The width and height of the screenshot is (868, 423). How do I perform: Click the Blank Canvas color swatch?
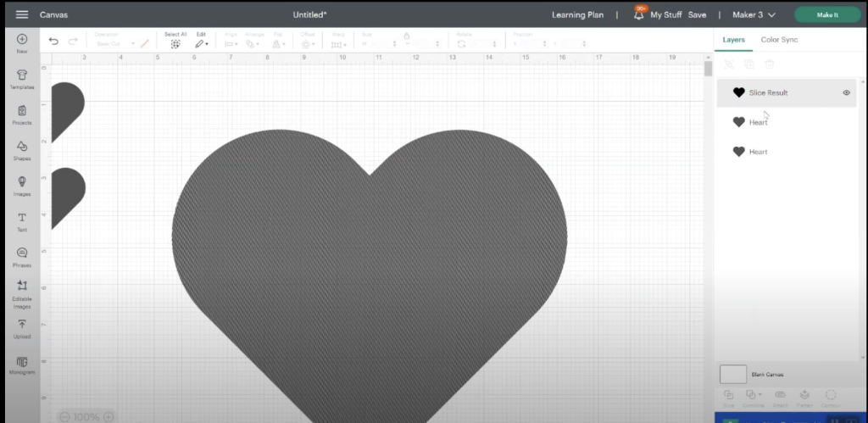click(732, 374)
